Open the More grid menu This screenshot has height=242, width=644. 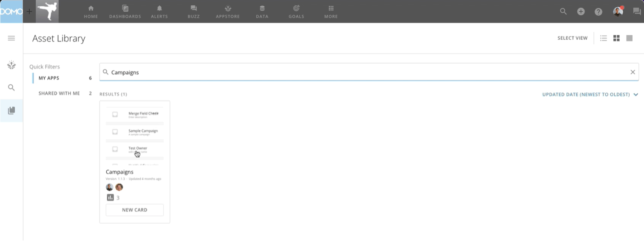pyautogui.click(x=331, y=12)
